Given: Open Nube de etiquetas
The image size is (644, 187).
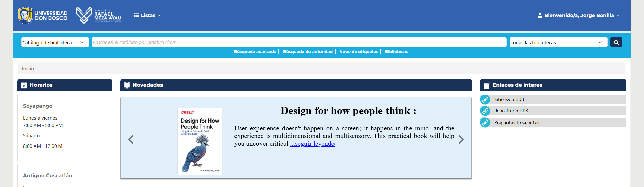Looking at the screenshot, I should click(358, 52).
